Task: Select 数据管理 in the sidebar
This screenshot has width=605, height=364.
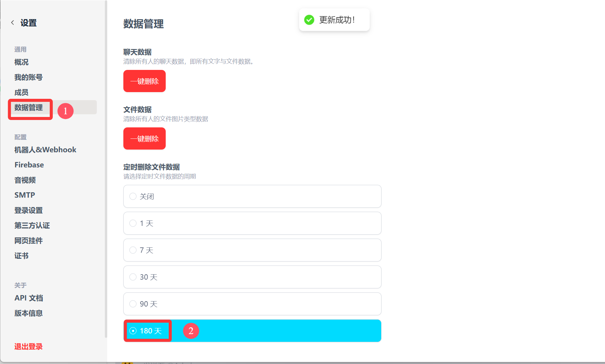Action: coord(29,108)
